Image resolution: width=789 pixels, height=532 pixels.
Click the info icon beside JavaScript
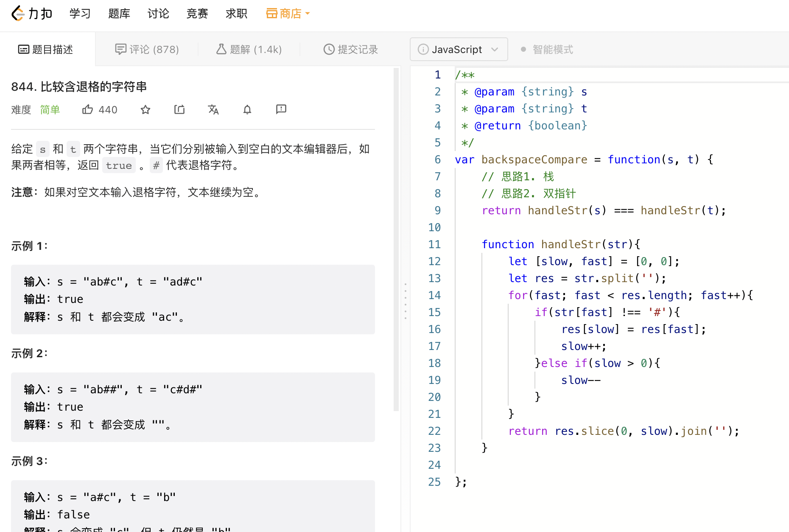[x=423, y=50]
